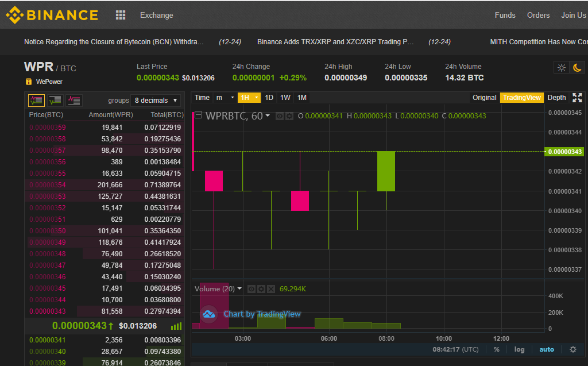Toggle auto scale on chart
The width and height of the screenshot is (588, 366).
[547, 349]
